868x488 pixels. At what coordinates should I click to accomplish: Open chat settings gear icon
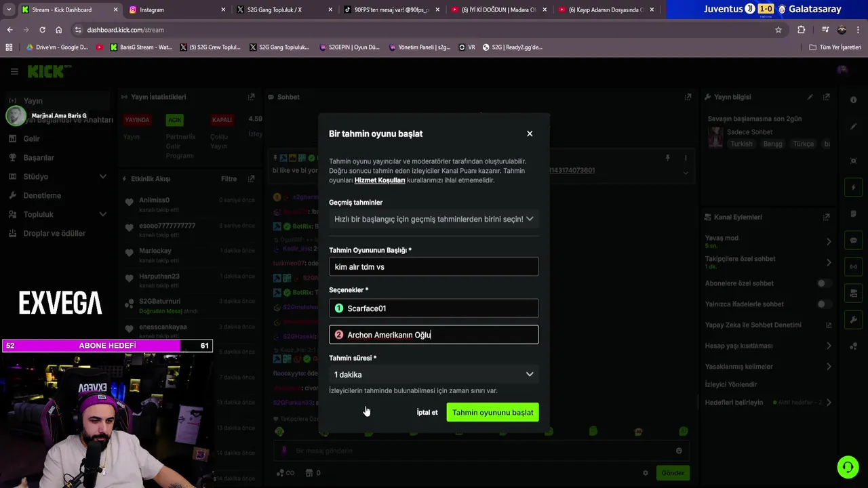coord(646,473)
